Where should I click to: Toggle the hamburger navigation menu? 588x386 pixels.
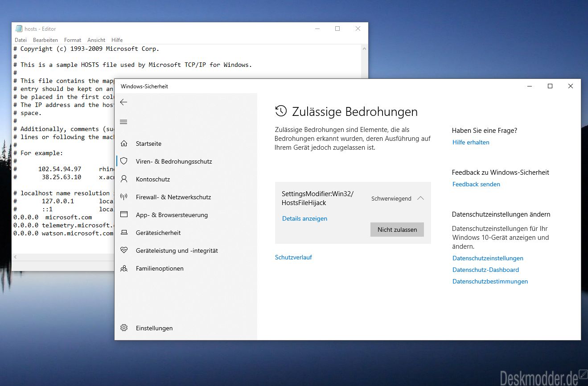123,122
